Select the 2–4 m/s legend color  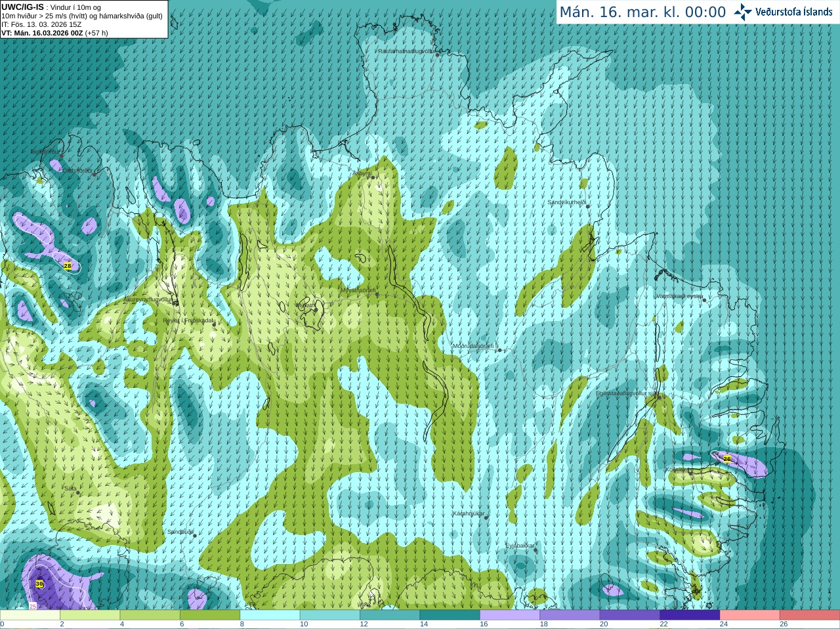[x=90, y=615]
